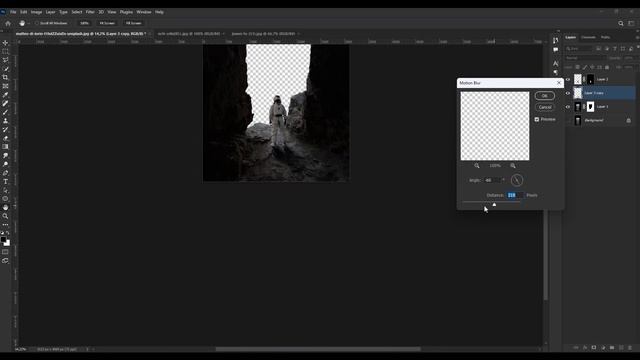The image size is (640, 360).
Task: Toggle lock all icon in Layers panel
Action: pyautogui.click(x=607, y=67)
